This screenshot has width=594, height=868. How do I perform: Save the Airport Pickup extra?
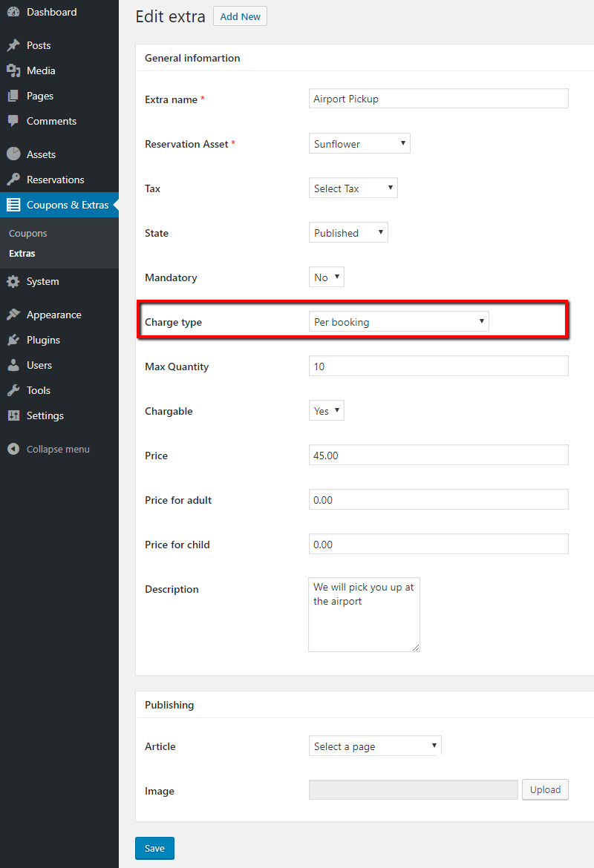pos(154,848)
